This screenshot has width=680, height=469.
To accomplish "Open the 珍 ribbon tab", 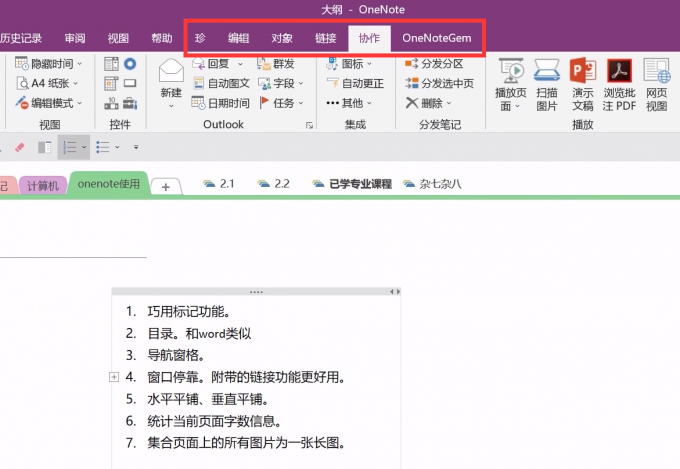I will click(200, 38).
